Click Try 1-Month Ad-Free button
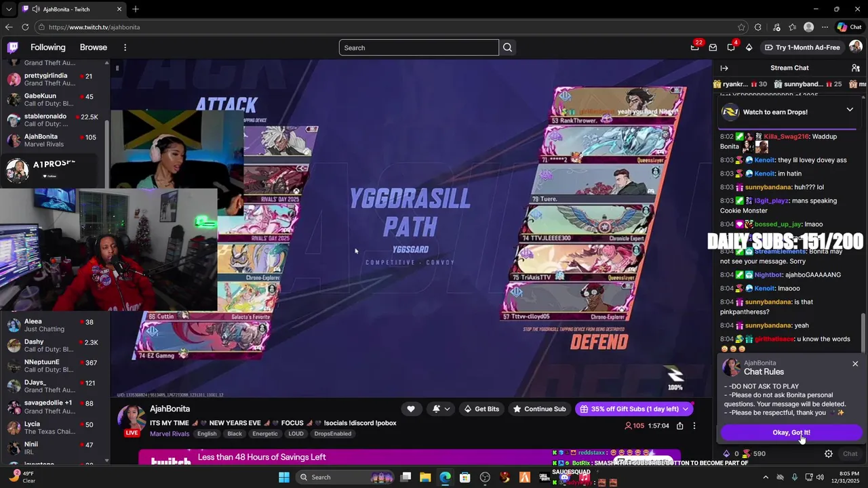 click(802, 47)
